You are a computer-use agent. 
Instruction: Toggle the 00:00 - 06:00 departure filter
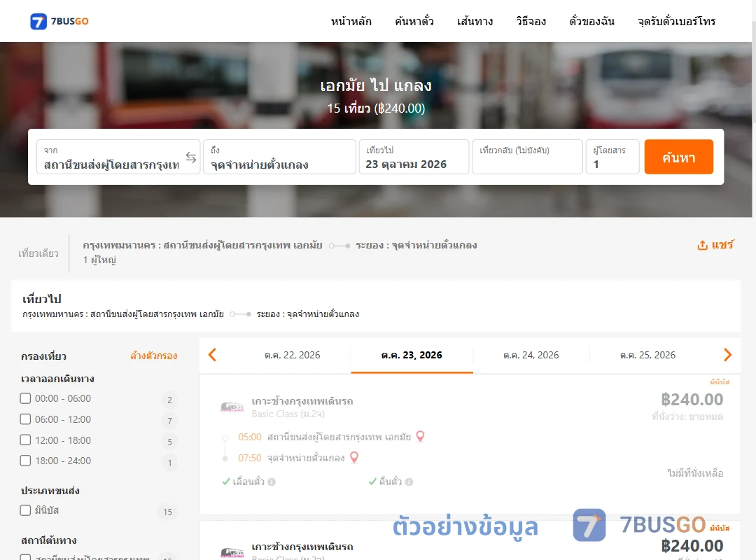tap(26, 398)
